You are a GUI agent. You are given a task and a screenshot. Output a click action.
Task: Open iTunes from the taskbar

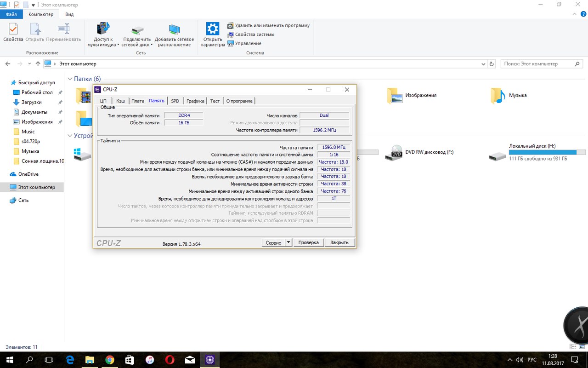[149, 359]
